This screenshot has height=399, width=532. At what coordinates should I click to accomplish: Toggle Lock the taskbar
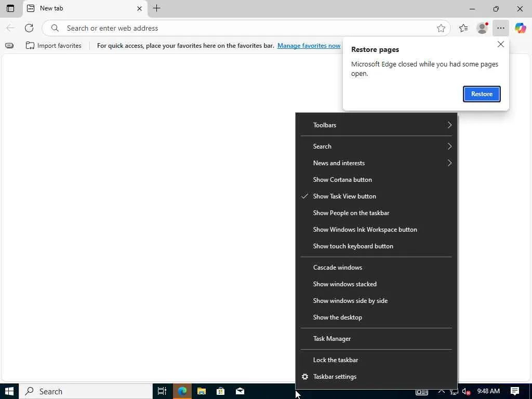tap(376, 360)
